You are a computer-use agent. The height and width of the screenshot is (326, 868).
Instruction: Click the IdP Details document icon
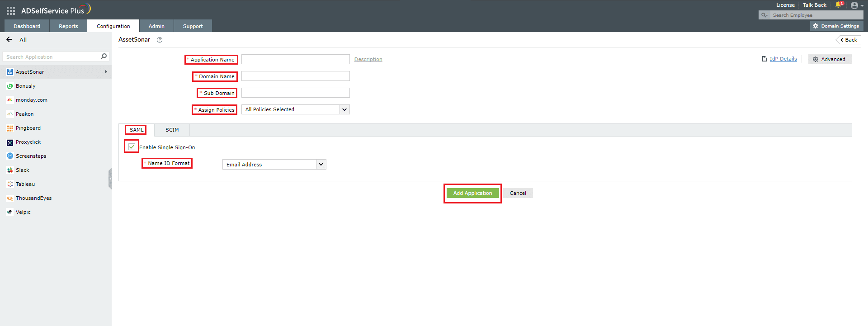[764, 59]
